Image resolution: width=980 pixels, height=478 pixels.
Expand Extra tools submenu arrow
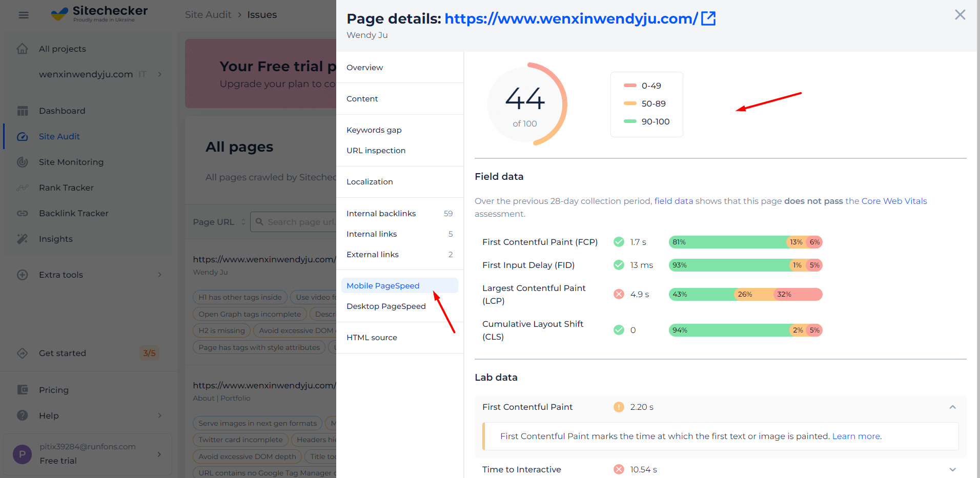(160, 275)
